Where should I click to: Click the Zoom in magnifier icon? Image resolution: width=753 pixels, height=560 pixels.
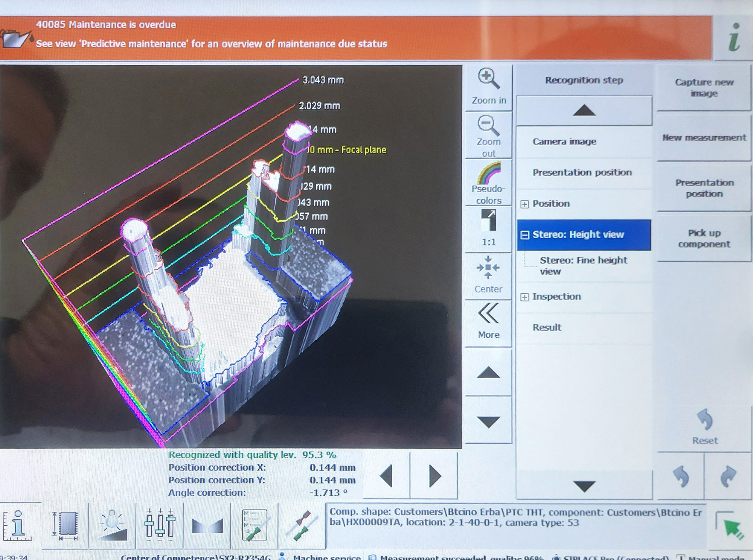[489, 79]
